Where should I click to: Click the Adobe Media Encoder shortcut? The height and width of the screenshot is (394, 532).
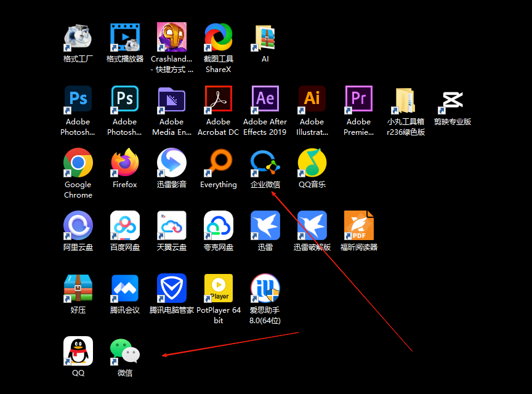tap(172, 100)
